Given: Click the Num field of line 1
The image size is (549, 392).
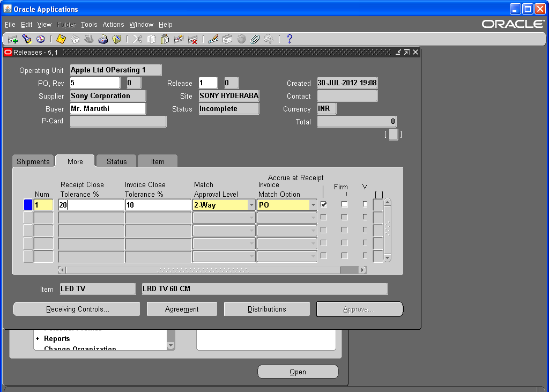Looking at the screenshot, I should (43, 205).
